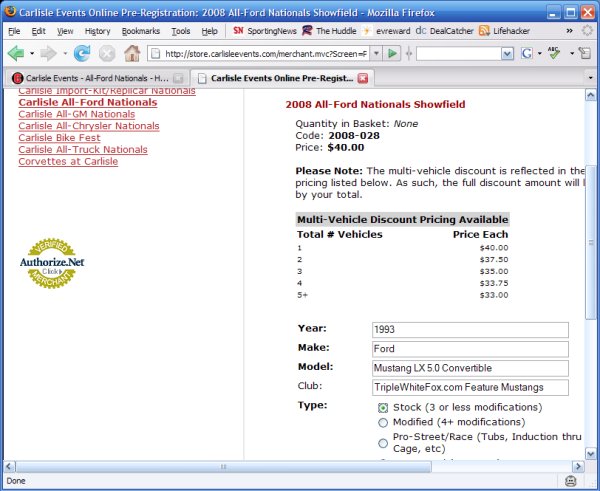Click the Model field with Mustang LX 5.0 Convertible
Image resolution: width=600 pixels, height=491 pixels.
coord(470,368)
